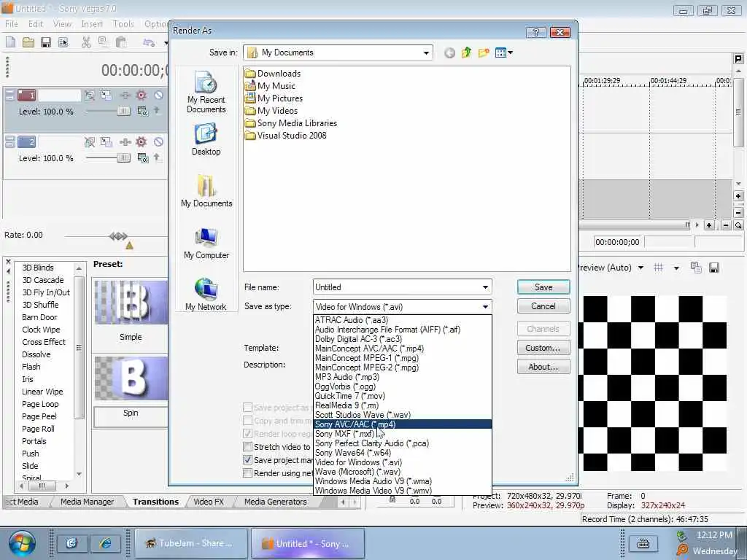Image resolution: width=747 pixels, height=560 pixels.
Task: Click the Cut scissors icon
Action: [86, 42]
